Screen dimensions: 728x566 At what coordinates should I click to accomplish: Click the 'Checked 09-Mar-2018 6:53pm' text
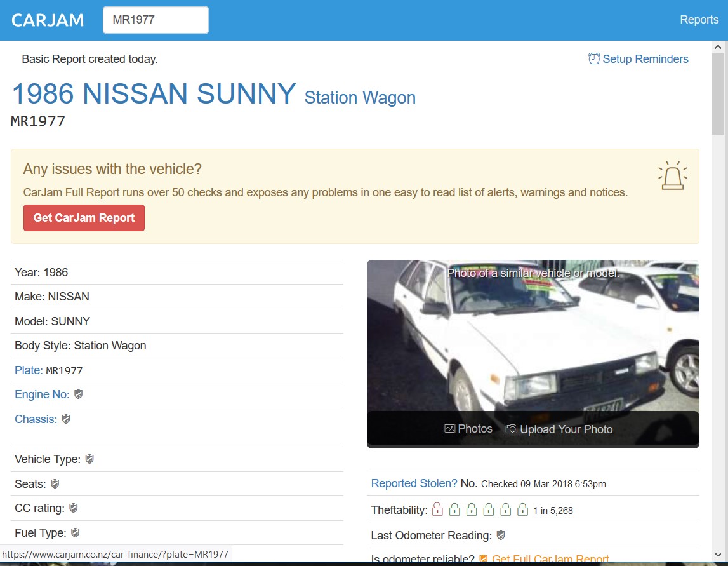pyautogui.click(x=545, y=484)
